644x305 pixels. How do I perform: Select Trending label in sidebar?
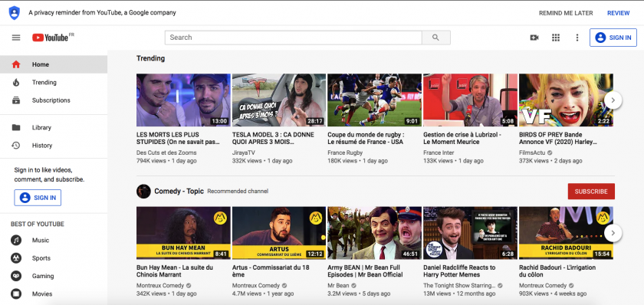click(44, 83)
